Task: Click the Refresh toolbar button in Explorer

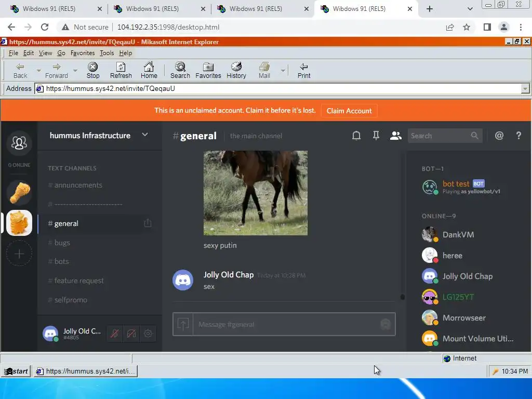Action: tap(121, 71)
